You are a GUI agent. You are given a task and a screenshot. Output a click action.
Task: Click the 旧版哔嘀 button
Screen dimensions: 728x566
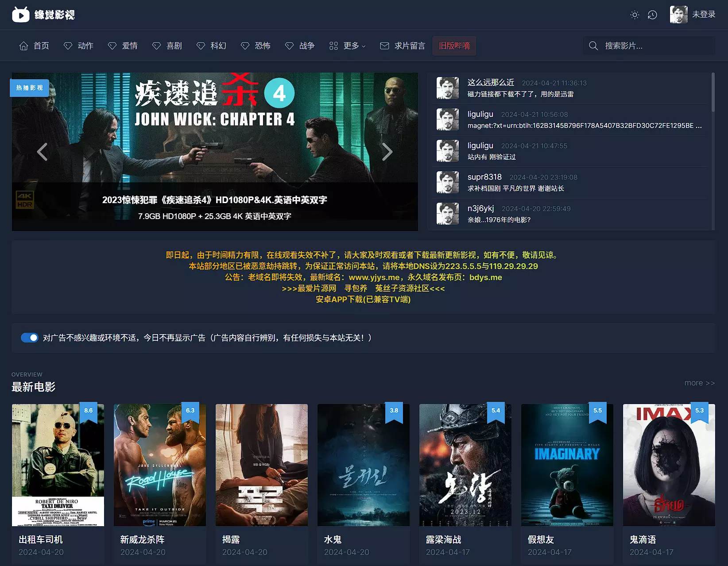[454, 46]
